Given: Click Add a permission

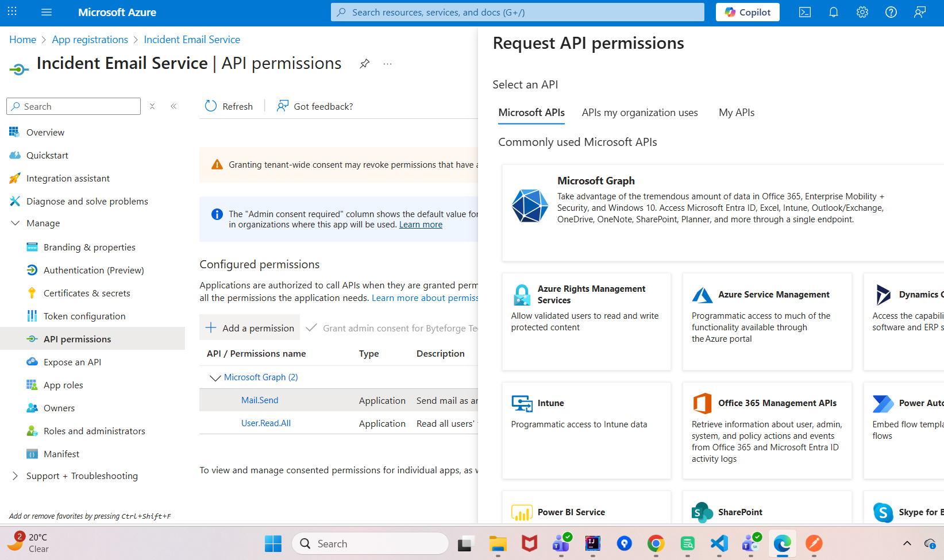Looking at the screenshot, I should point(249,327).
